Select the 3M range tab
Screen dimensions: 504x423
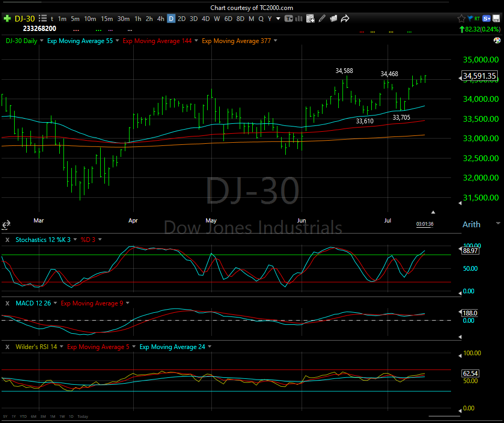tap(43, 417)
